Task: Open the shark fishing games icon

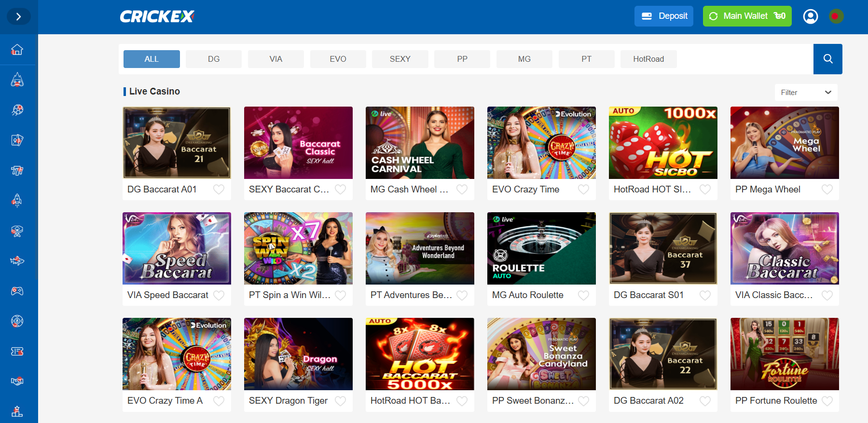Action: pos(17,261)
